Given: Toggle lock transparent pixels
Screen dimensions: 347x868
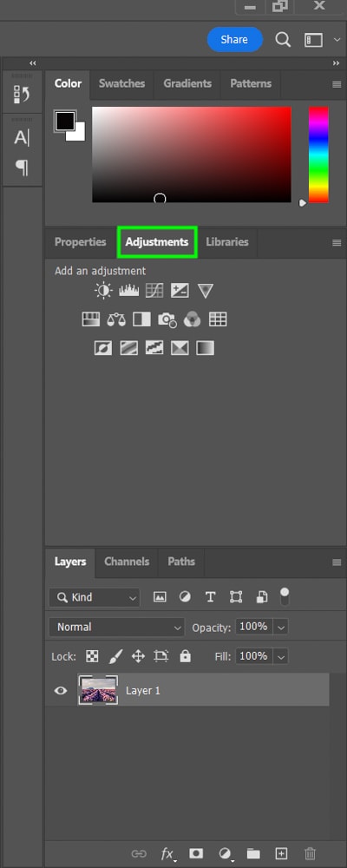Looking at the screenshot, I should (x=93, y=656).
